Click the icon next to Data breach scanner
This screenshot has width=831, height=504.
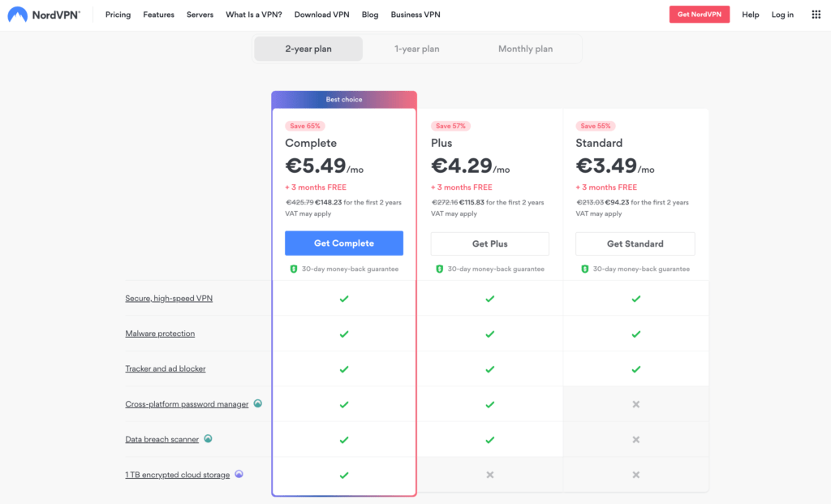(x=208, y=438)
